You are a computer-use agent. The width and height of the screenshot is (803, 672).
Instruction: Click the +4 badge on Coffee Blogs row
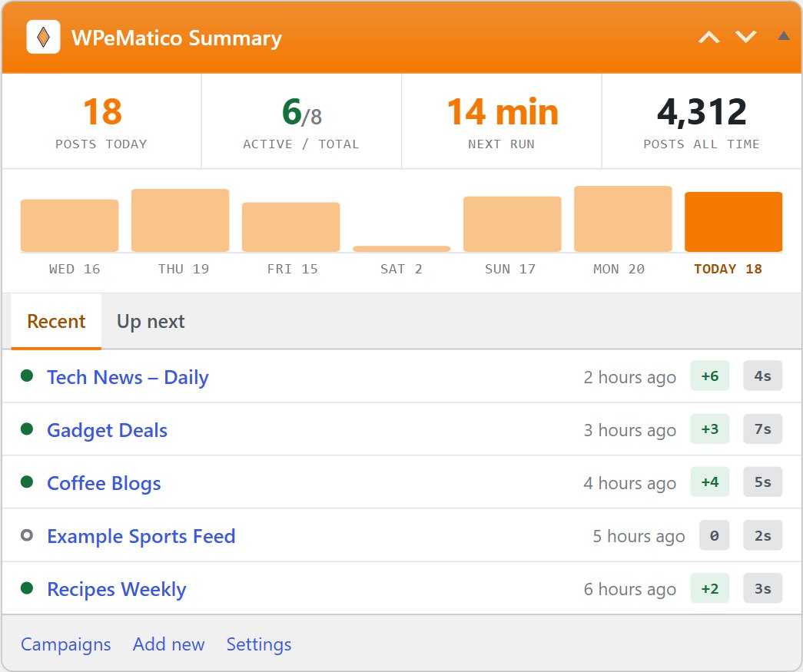710,482
